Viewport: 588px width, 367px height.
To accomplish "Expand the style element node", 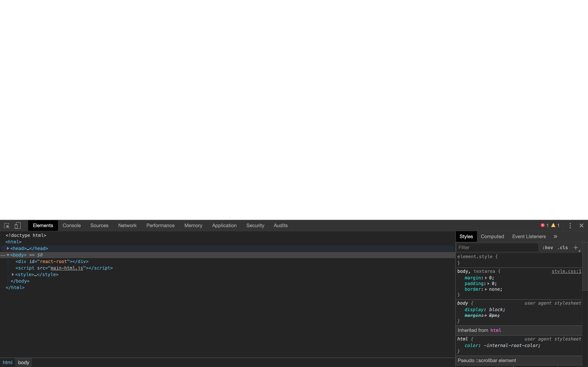I will pyautogui.click(x=13, y=274).
